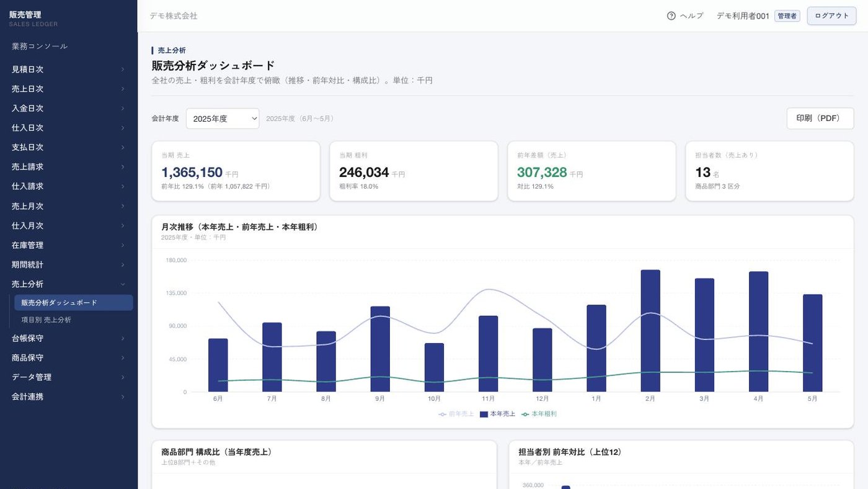Expand the データ管理 menu
The height and width of the screenshot is (489, 868).
click(68, 377)
